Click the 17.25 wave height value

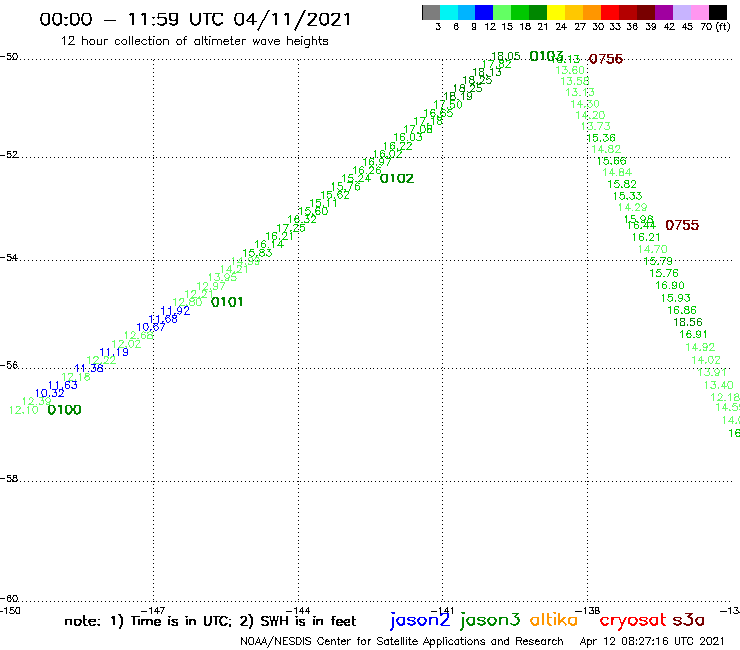[291, 228]
